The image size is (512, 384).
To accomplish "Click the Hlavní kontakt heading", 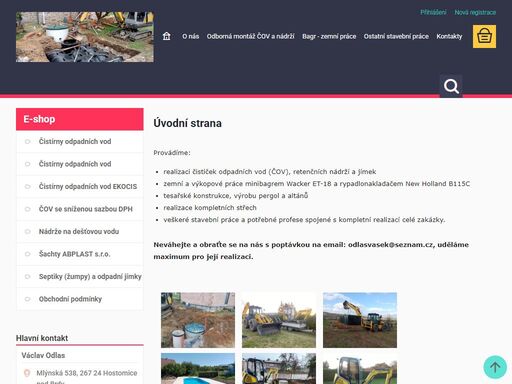I will point(42,338).
